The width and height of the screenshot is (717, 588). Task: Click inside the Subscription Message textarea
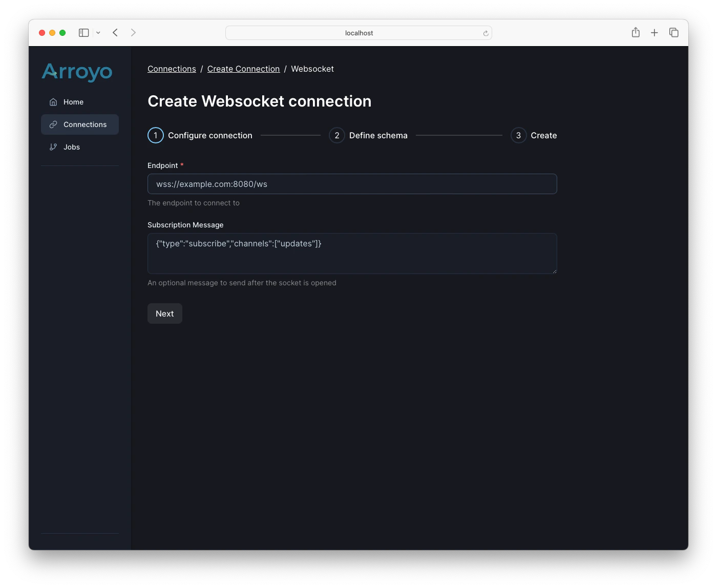coord(352,254)
